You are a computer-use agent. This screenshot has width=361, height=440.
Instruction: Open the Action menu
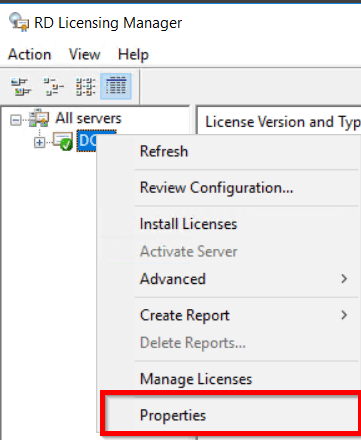coord(30,54)
